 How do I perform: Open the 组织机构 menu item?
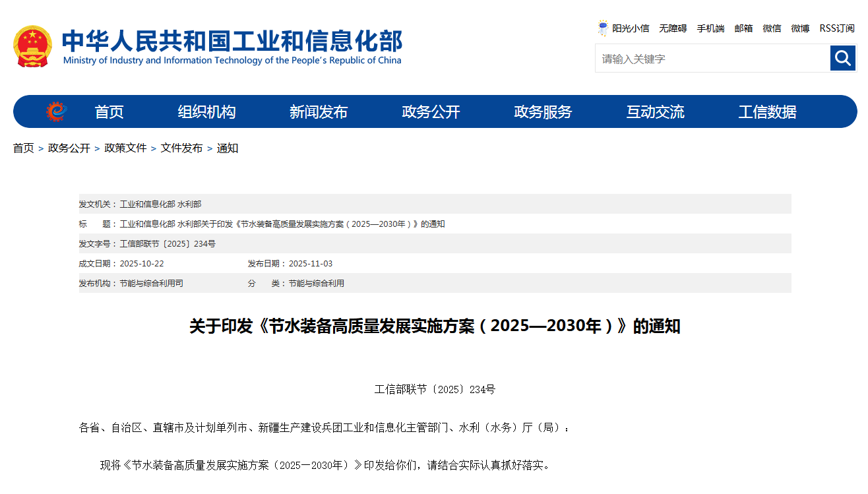[206, 112]
